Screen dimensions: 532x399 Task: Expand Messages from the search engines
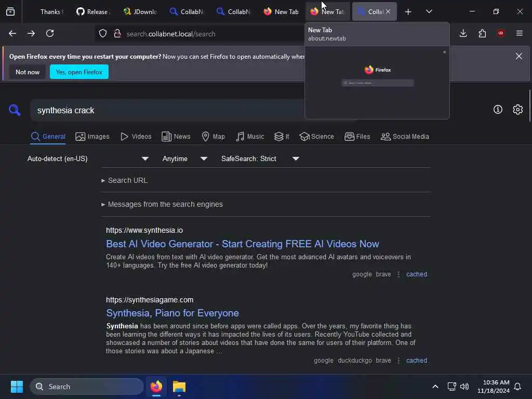tap(162, 204)
